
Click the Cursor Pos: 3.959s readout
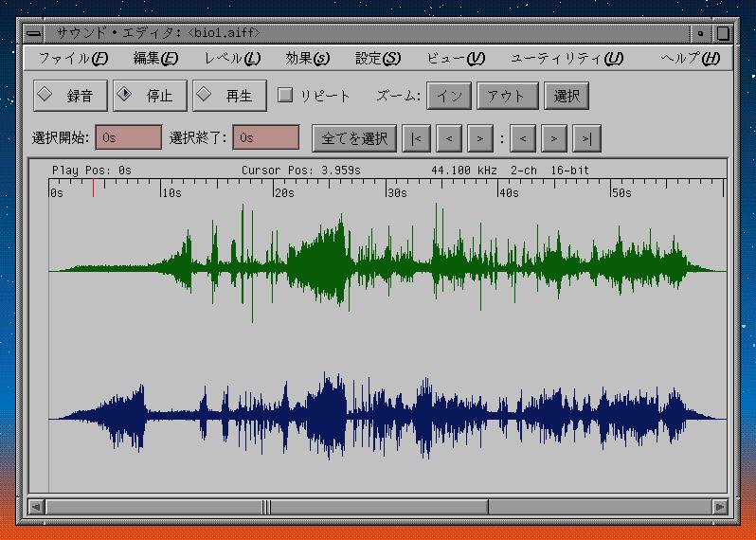click(x=301, y=171)
